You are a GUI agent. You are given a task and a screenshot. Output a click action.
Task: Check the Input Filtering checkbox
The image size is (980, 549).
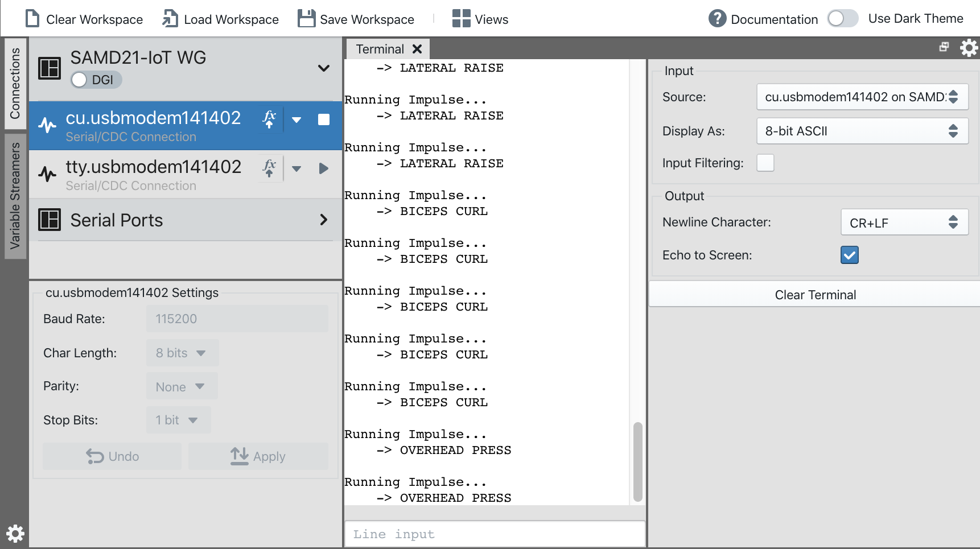click(x=765, y=163)
